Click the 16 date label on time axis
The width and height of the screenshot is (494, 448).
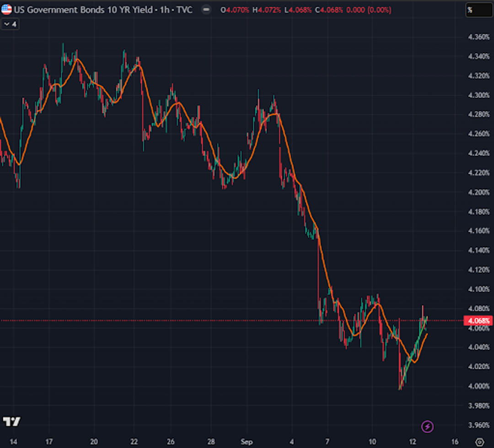tap(455, 442)
